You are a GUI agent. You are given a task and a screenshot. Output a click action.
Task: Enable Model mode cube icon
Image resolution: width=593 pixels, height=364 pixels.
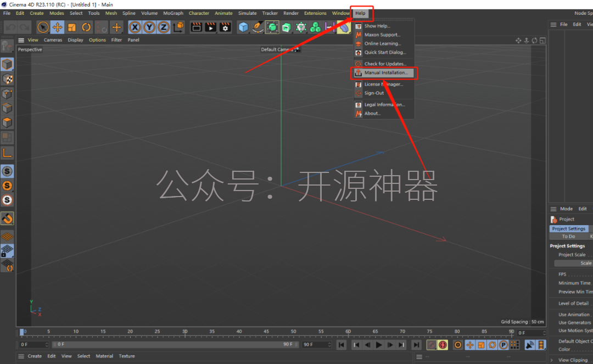(x=7, y=64)
